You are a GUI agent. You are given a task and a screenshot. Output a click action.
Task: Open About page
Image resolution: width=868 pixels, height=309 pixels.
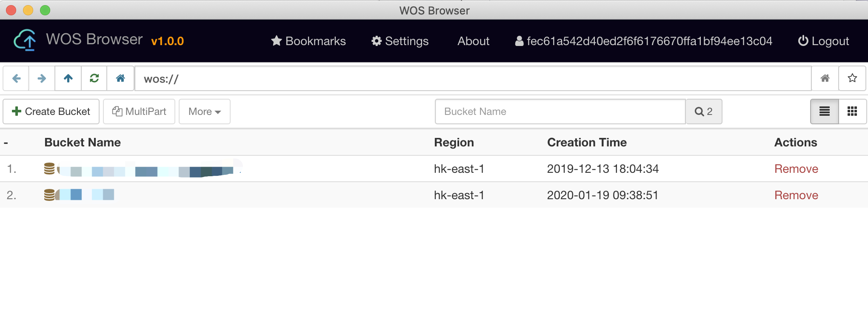(x=473, y=41)
